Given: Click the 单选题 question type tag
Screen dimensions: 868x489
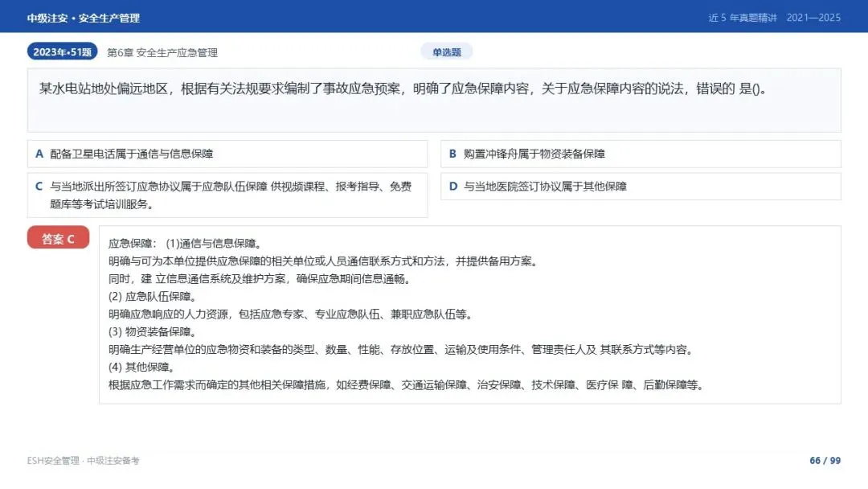Looking at the screenshot, I should [447, 52].
